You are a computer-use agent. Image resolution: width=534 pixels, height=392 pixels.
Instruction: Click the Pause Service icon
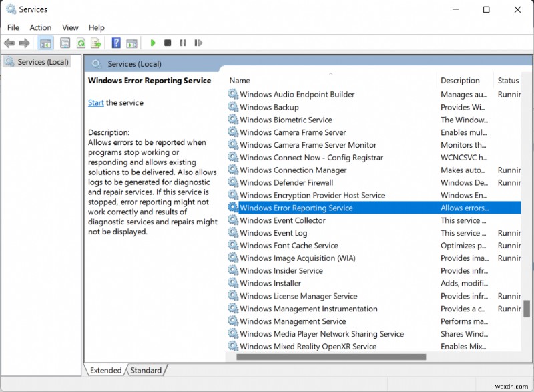183,43
